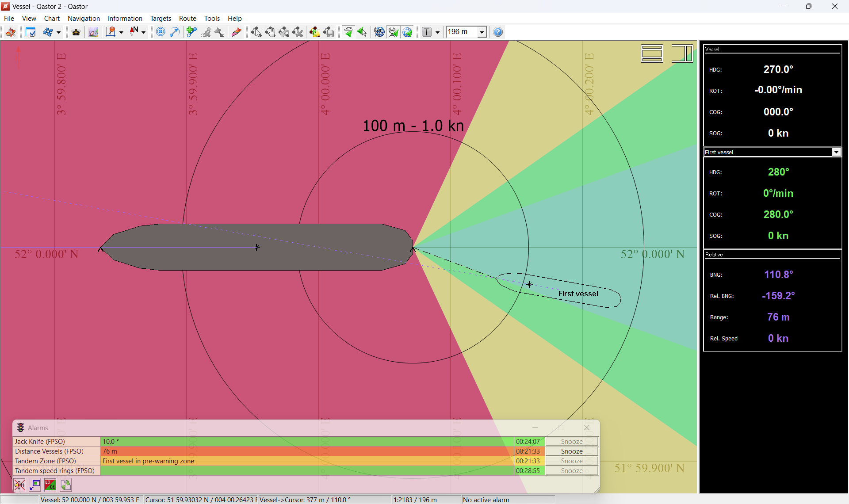849x504 pixels.
Task: Open the north arrow orientation dropdown
Action: [143, 32]
